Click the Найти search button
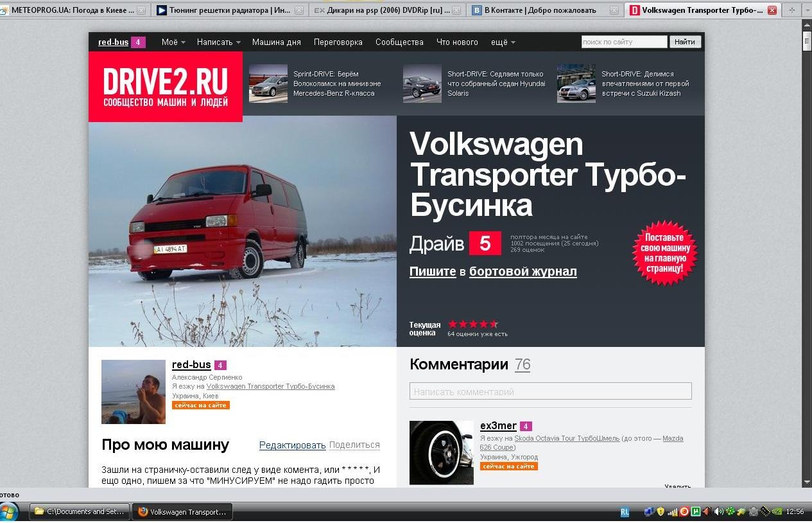 coord(685,42)
